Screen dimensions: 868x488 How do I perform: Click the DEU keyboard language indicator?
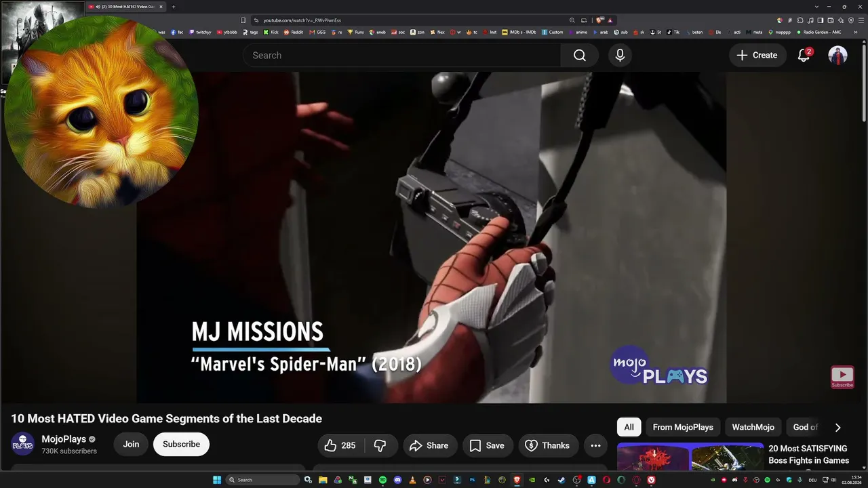pos(812,480)
